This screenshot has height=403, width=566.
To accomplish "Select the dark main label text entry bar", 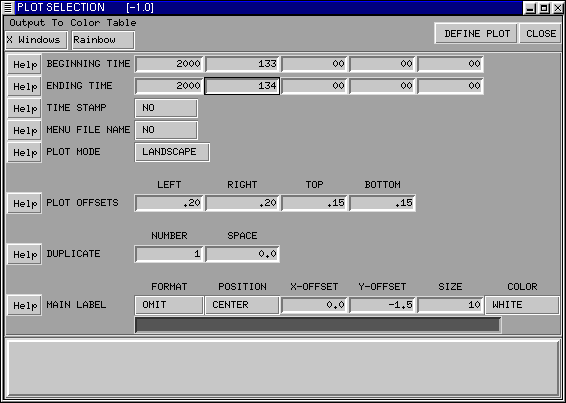I will coord(318,325).
